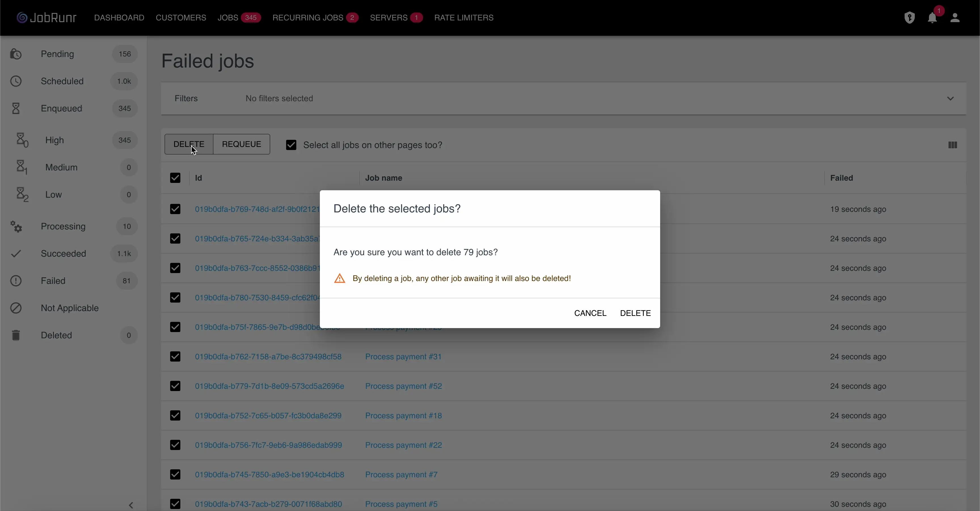
Task: Open notifications via the bell icon
Action: 932,18
